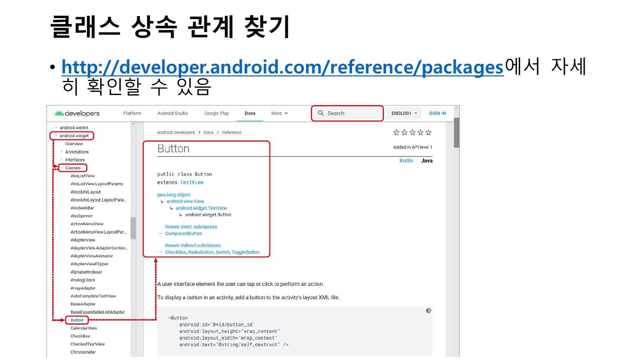Rate the page with the third star
This screenshot has width=644, height=362.
pyautogui.click(x=413, y=132)
